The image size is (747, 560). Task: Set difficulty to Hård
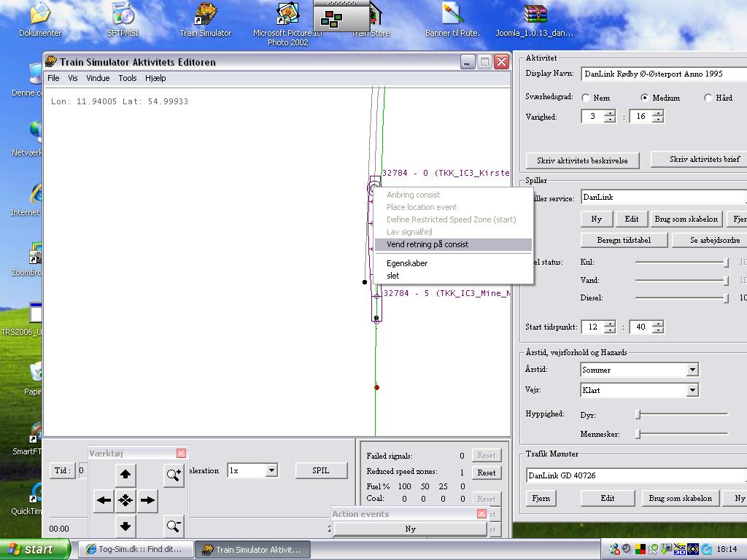pos(708,98)
